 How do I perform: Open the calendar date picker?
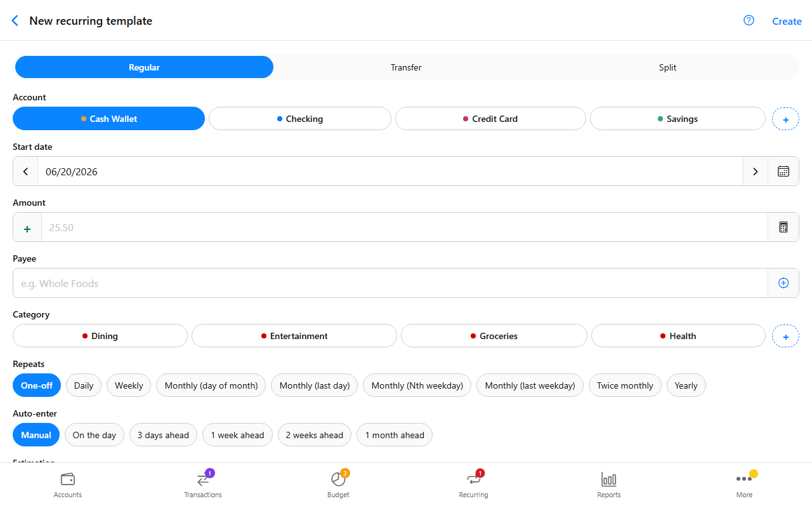point(783,171)
